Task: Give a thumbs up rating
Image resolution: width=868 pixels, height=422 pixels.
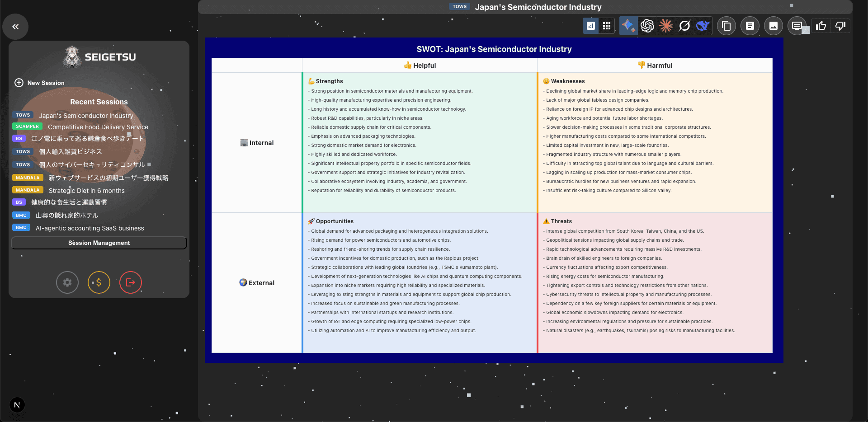Action: pos(821,26)
